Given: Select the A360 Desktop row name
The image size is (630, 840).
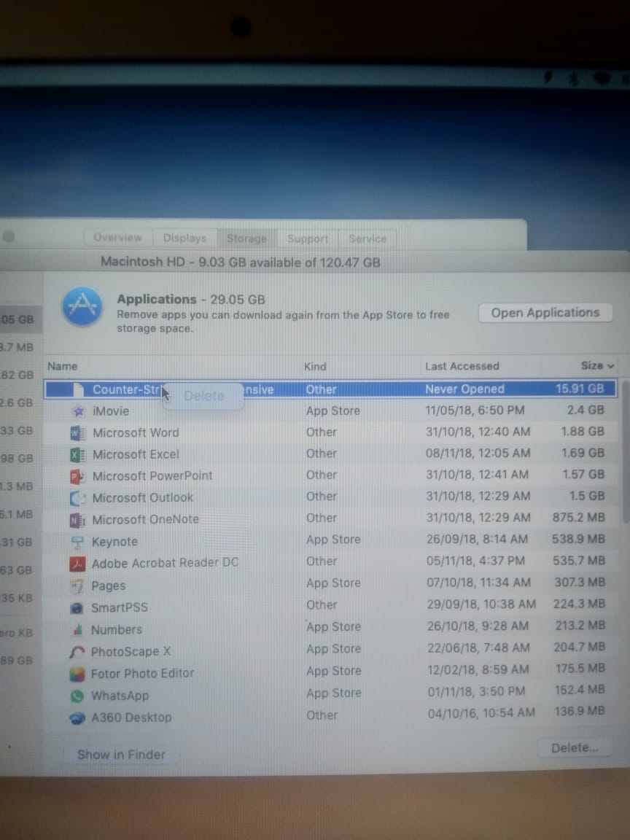Looking at the screenshot, I should point(131,717).
